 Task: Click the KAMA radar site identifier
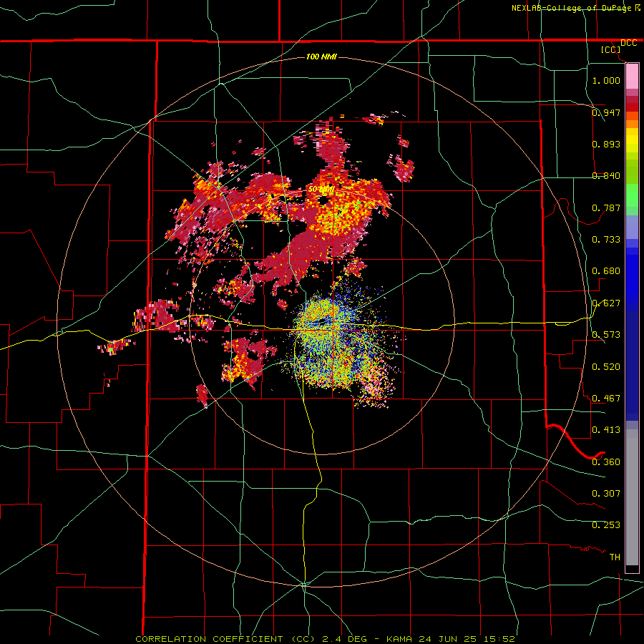[x=400, y=639]
